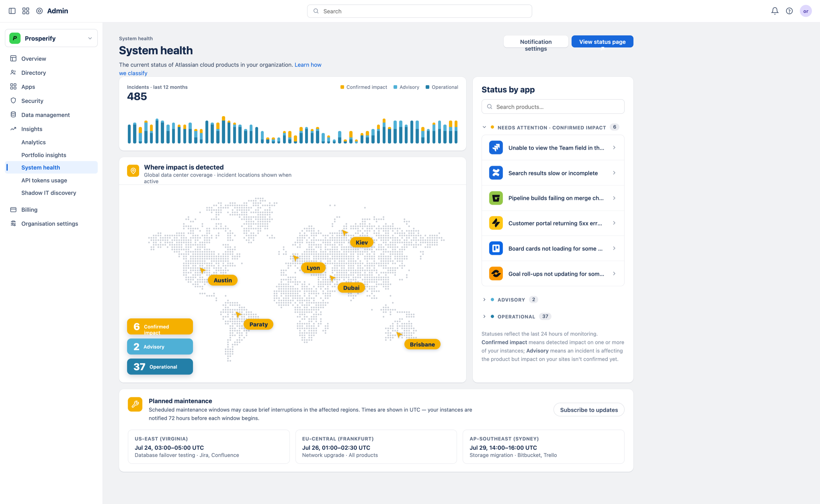Image resolution: width=820 pixels, height=504 pixels.
Task: Collapse the Needs Attention Confirmed Impact group
Action: [484, 127]
